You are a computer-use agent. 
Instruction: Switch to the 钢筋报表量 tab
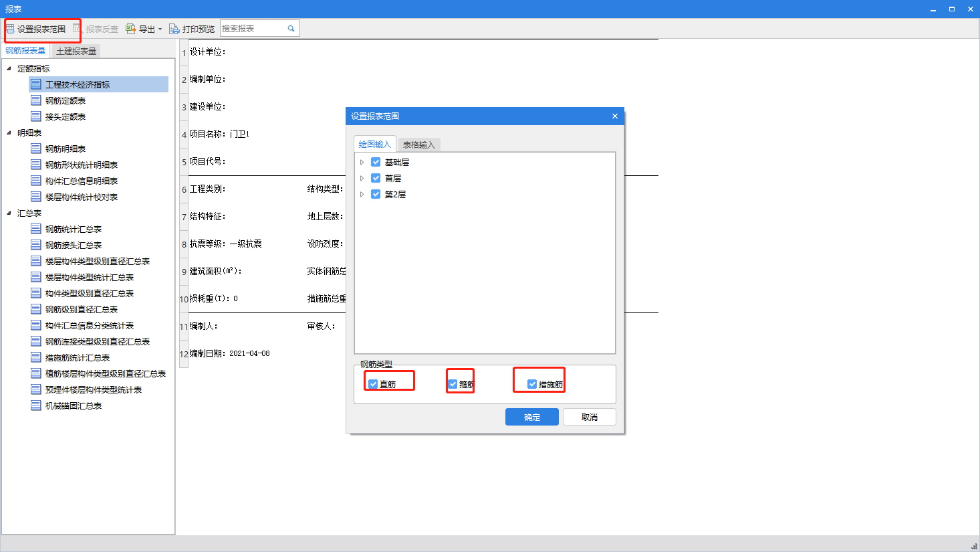(x=25, y=51)
